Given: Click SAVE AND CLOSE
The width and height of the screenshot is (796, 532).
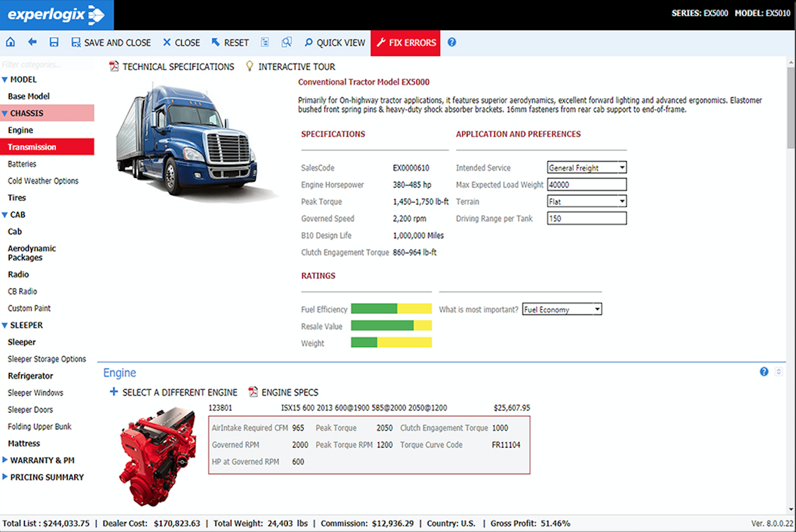Looking at the screenshot, I should tap(111, 42).
